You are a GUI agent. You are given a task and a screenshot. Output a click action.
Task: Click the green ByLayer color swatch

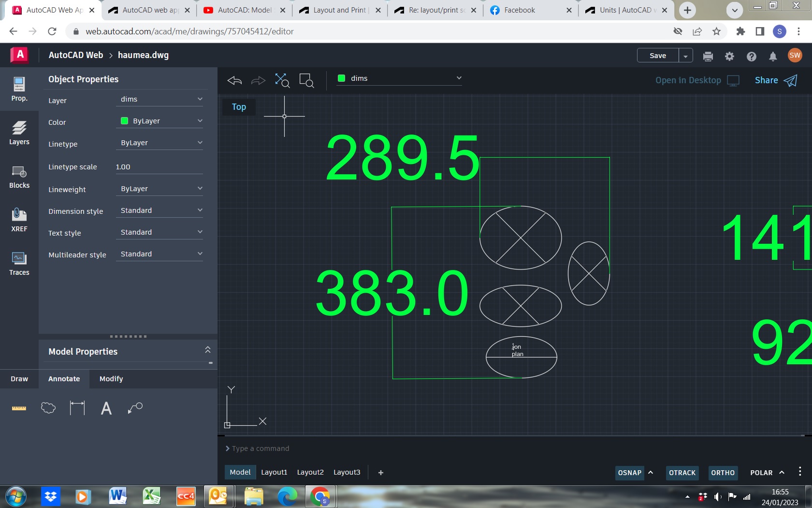pos(124,120)
